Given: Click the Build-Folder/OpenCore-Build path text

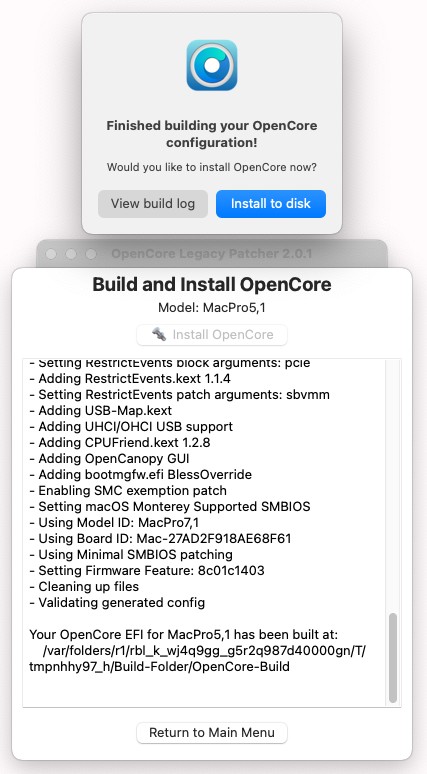Looking at the screenshot, I should pyautogui.click(x=159, y=667).
